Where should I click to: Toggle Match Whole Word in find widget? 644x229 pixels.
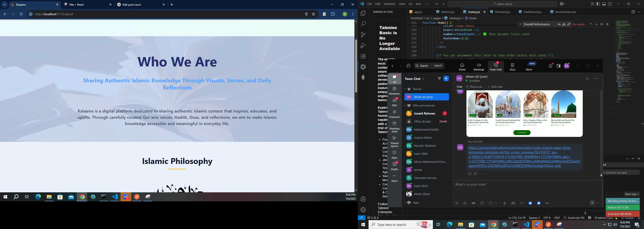click(x=564, y=24)
